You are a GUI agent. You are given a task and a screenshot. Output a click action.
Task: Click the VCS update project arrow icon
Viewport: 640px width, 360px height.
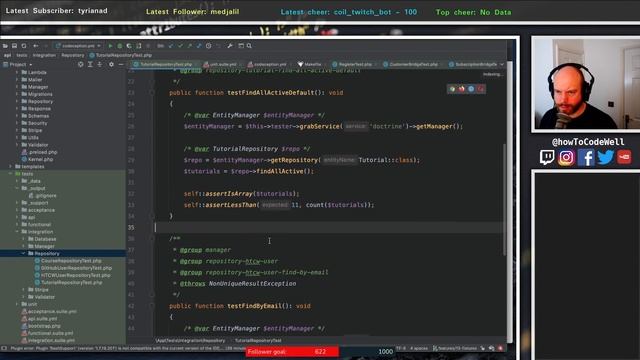tap(171, 46)
